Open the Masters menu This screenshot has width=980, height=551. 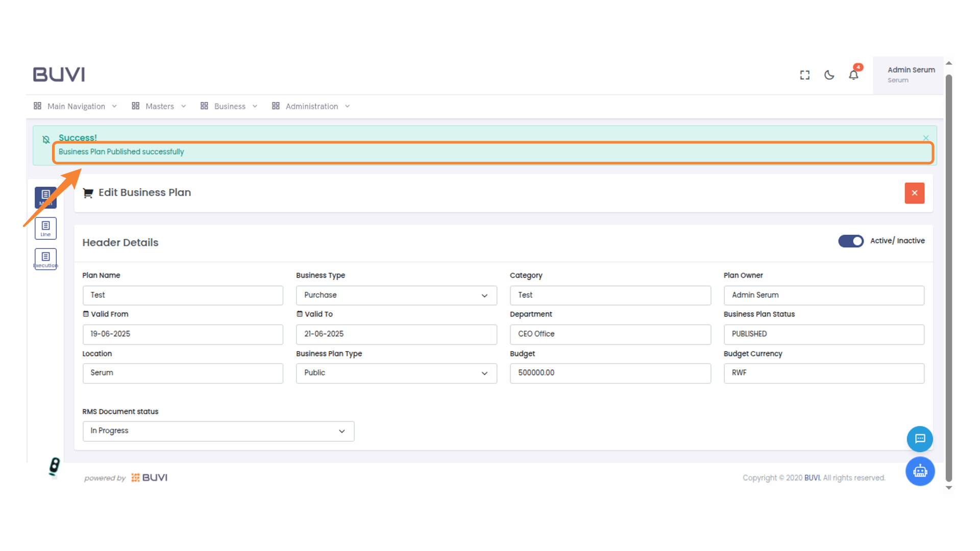pyautogui.click(x=159, y=106)
